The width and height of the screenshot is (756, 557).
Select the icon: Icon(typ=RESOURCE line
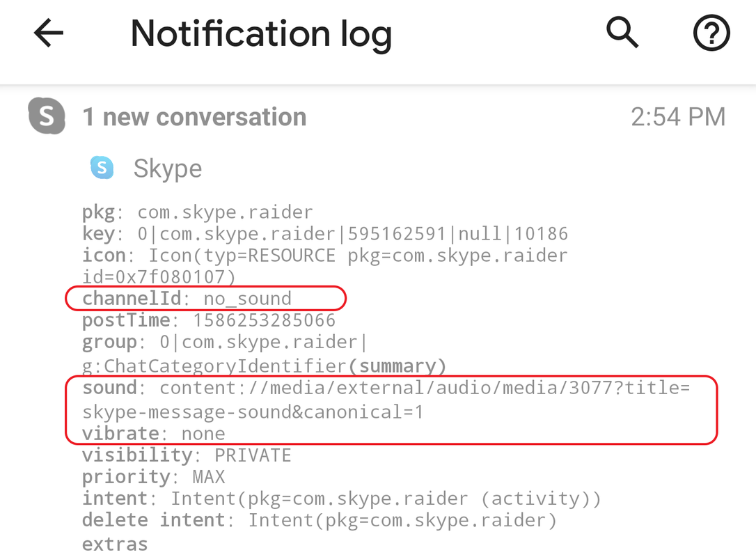click(x=325, y=256)
